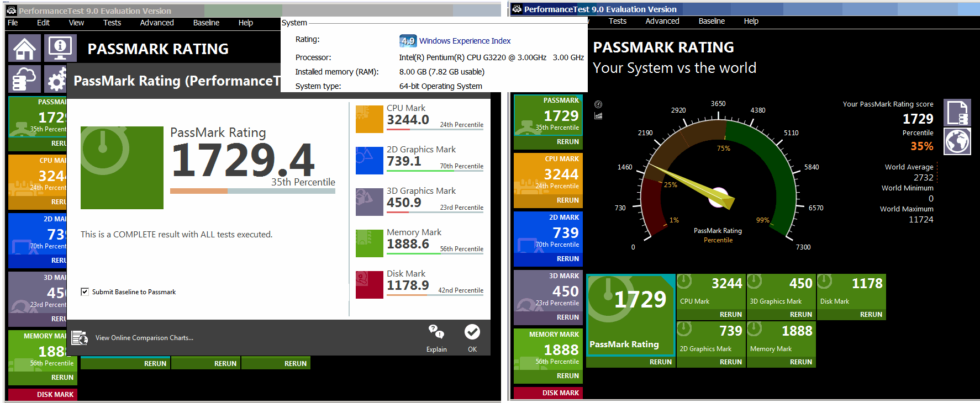Screen dimensions: 980x403
Task: Rerun from Disk Mark 1178 summary tile
Action: coord(871,315)
